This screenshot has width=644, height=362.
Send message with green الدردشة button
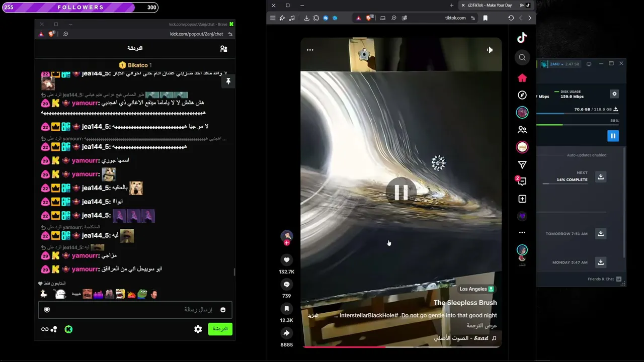pyautogui.click(x=220, y=329)
